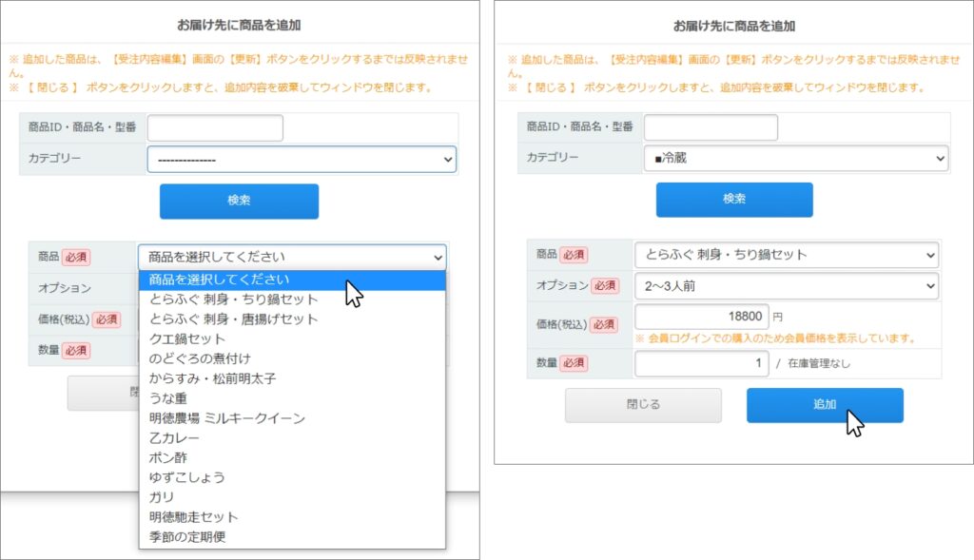Select からすみ・松前明太子 in the dropdown list
974x560 pixels.
(x=212, y=378)
